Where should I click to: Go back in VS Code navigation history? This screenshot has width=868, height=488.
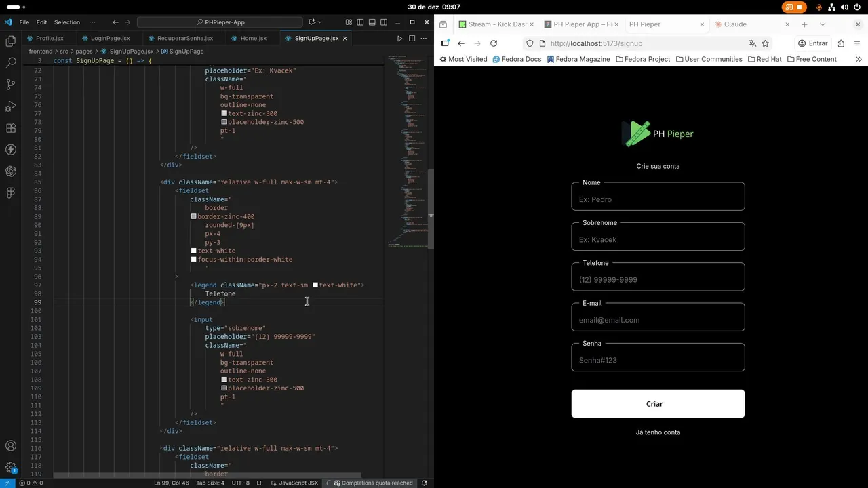point(115,22)
